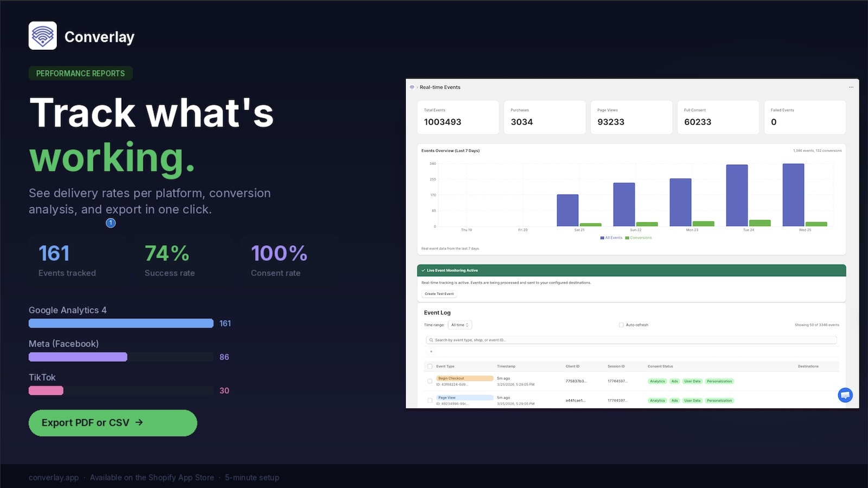Click the Event Log heading
868x488 pixels.
click(437, 313)
